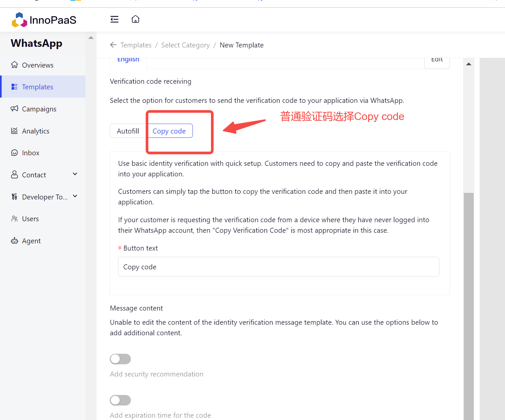Click Verification code receiving heading
The image size is (505, 420).
point(151,81)
